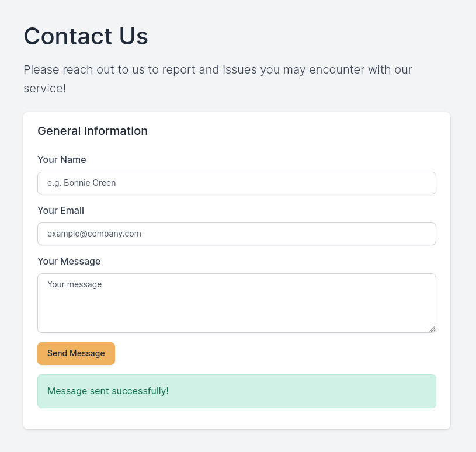The width and height of the screenshot is (476, 452).
Task: Click the "e.g. Bonnie Green" placeholder text
Action: (x=81, y=183)
